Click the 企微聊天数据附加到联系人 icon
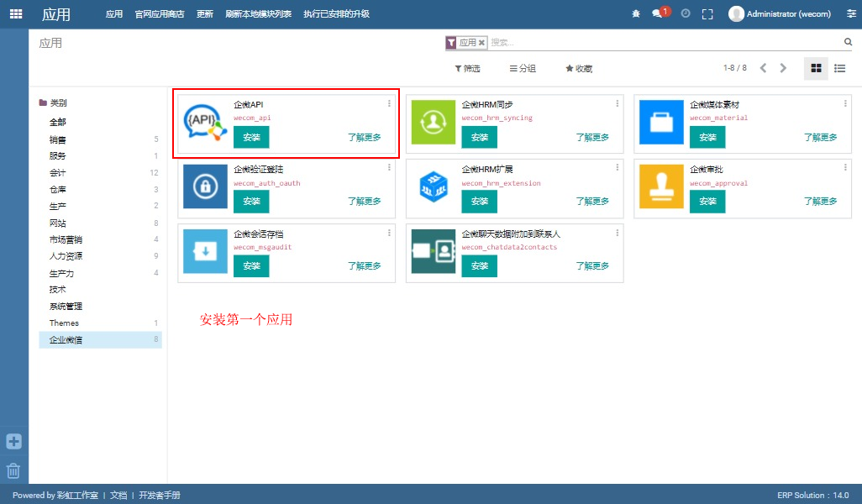 tap(434, 252)
